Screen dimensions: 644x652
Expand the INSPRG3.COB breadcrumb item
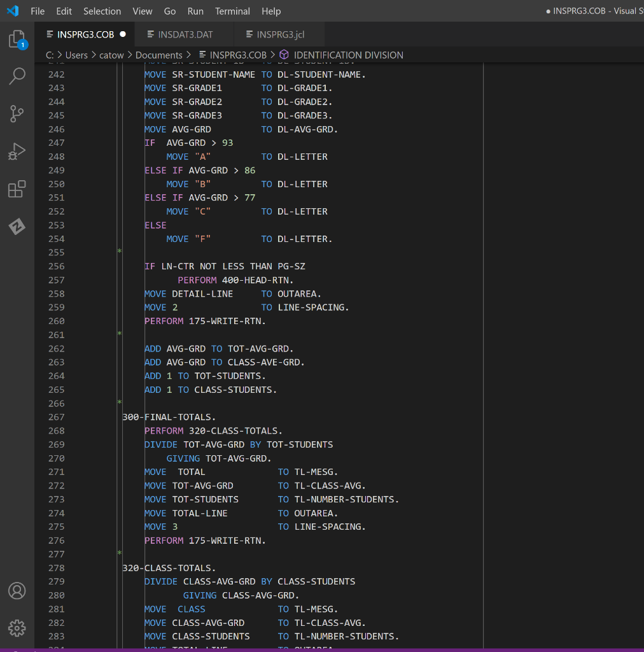[238, 55]
